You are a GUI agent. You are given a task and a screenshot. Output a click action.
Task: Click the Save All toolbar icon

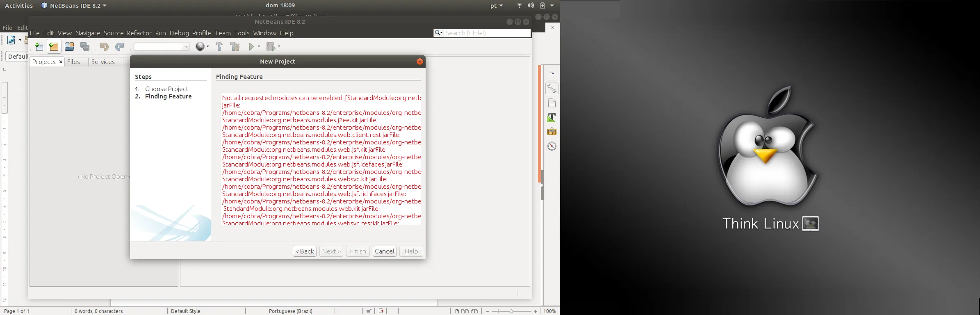pos(85,47)
